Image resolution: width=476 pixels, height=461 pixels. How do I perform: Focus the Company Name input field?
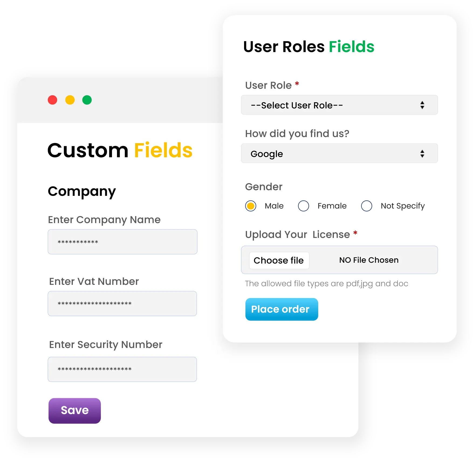tap(122, 242)
